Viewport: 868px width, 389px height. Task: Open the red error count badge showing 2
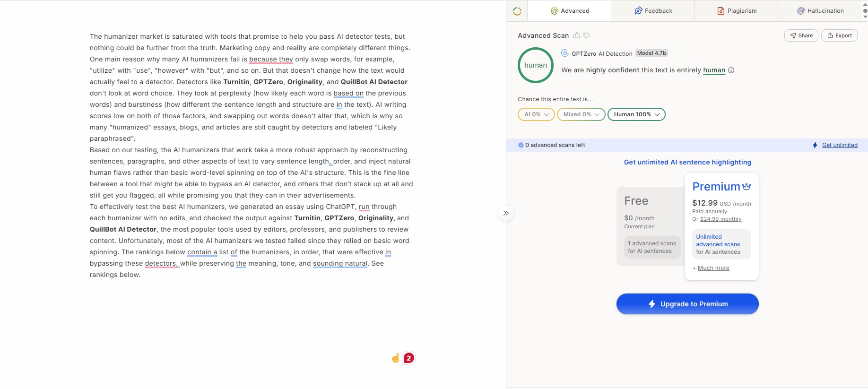(x=409, y=358)
